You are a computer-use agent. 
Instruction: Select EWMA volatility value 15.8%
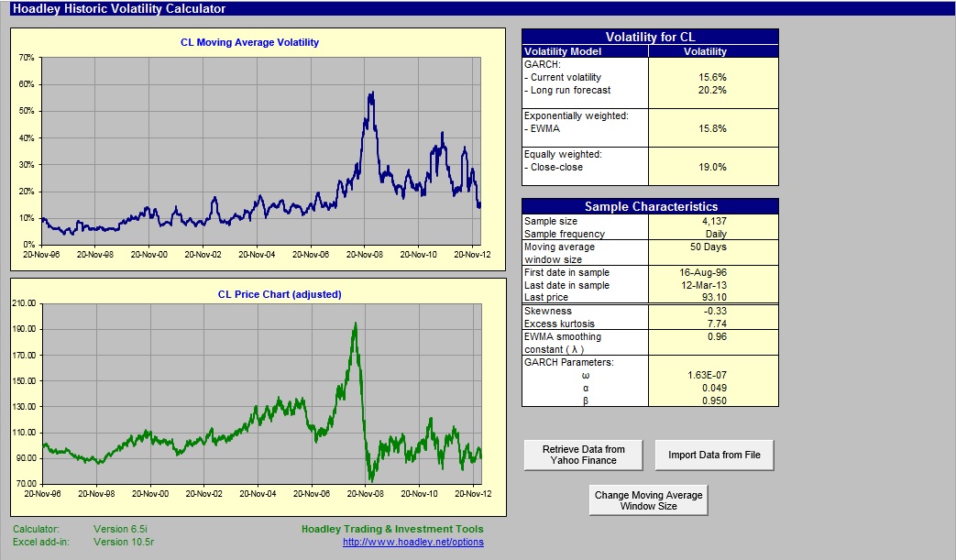pyautogui.click(x=712, y=128)
